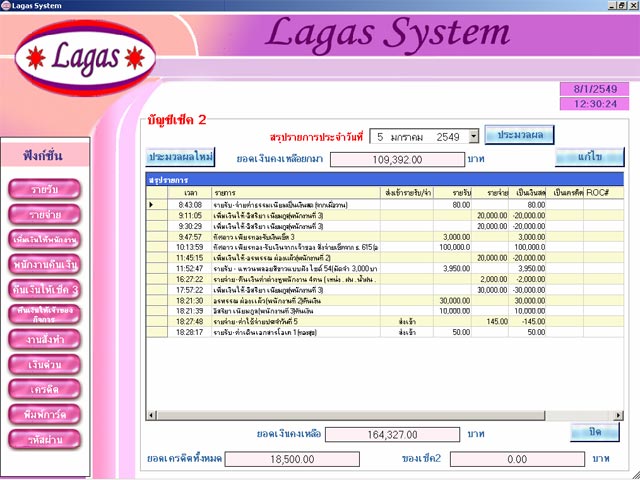The width and height of the screenshot is (640, 480).
Task: Select the 18:21:39 time cell
Action: point(190,311)
